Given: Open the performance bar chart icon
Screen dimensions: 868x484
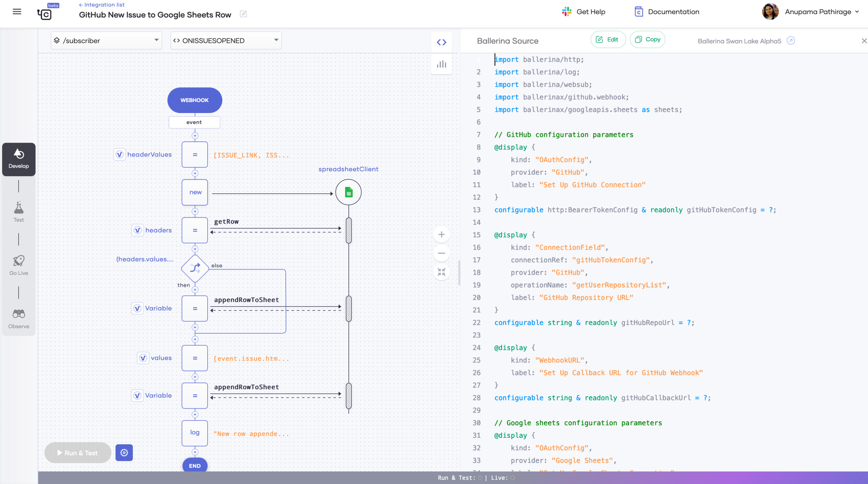Looking at the screenshot, I should point(441,64).
